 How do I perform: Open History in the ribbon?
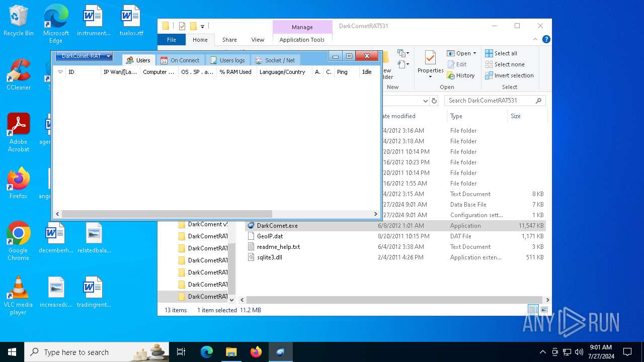[460, 75]
